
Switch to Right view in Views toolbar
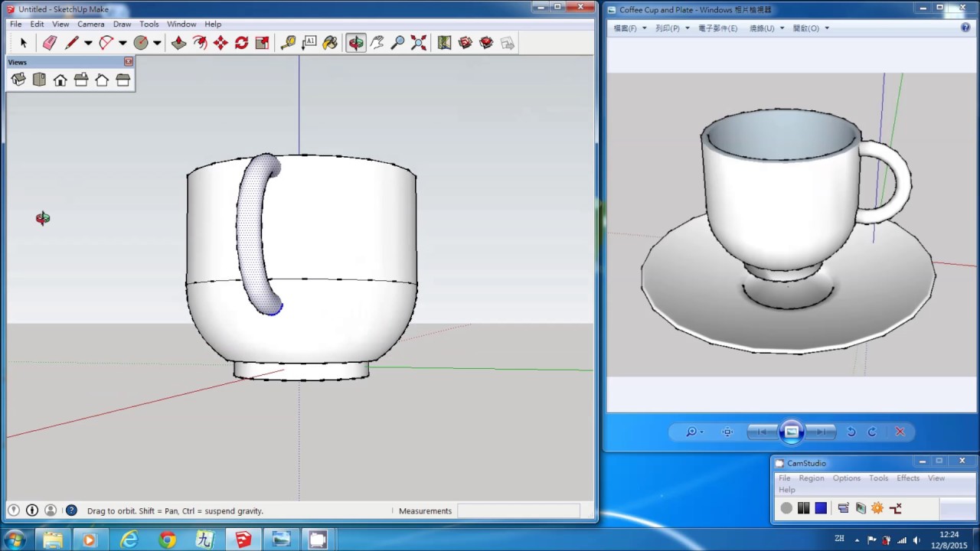pos(81,80)
